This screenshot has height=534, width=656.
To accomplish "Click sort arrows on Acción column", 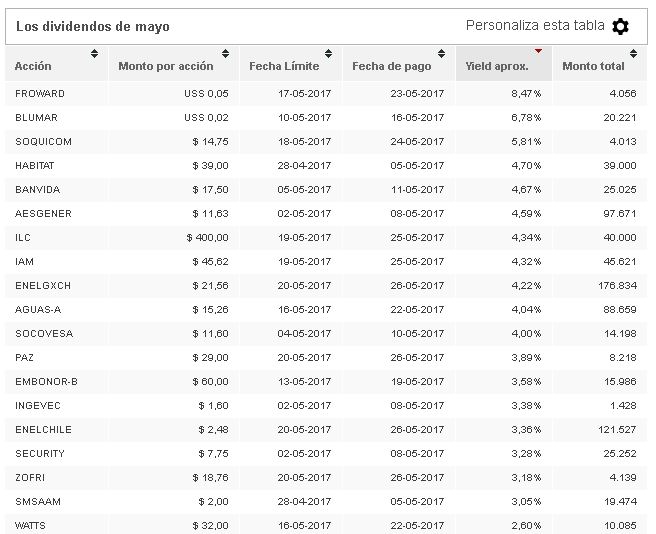I will (95, 54).
